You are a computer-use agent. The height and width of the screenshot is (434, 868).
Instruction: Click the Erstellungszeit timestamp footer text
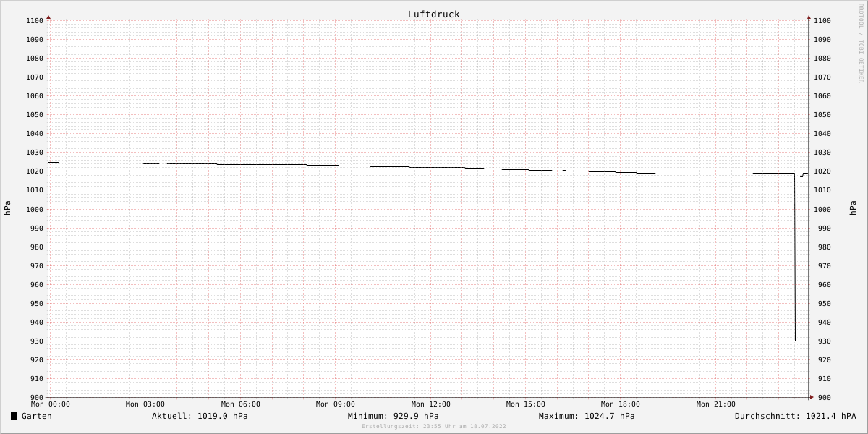tap(434, 426)
